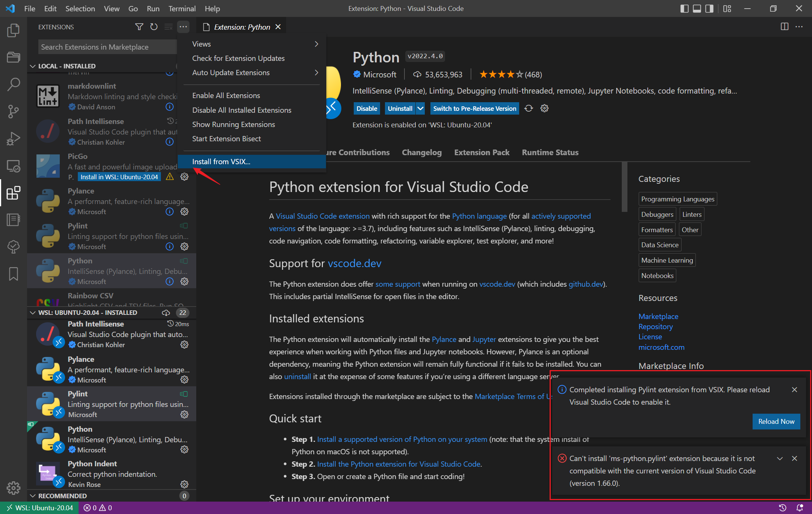The height and width of the screenshot is (514, 812).
Task: Switch to the Changelog tab
Action: pyautogui.click(x=421, y=153)
